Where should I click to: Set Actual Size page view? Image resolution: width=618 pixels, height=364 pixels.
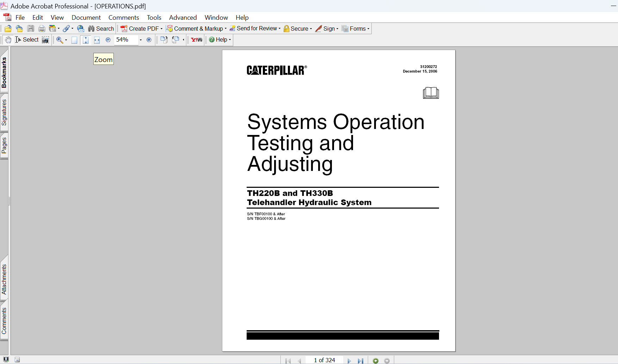[x=74, y=40]
